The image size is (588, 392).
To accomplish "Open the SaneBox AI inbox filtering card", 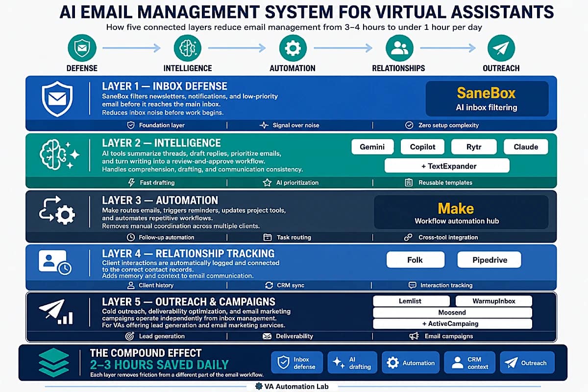I will (487, 98).
